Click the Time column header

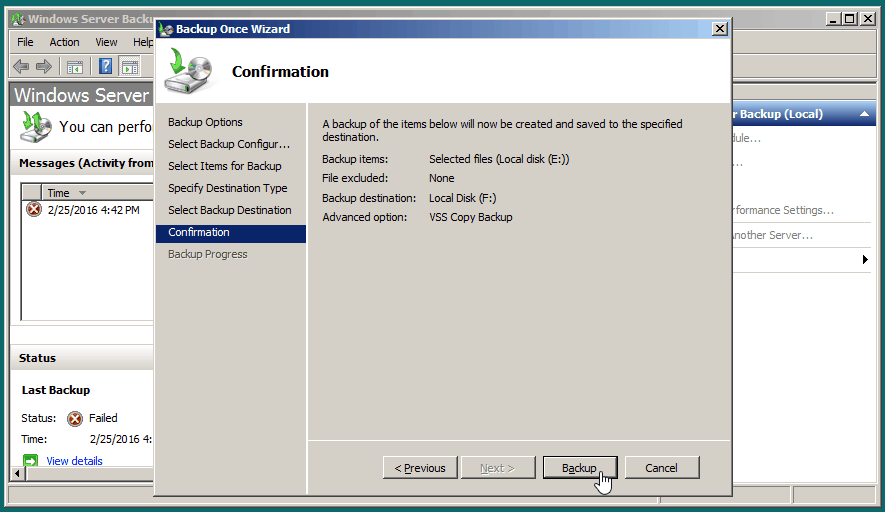click(97, 193)
